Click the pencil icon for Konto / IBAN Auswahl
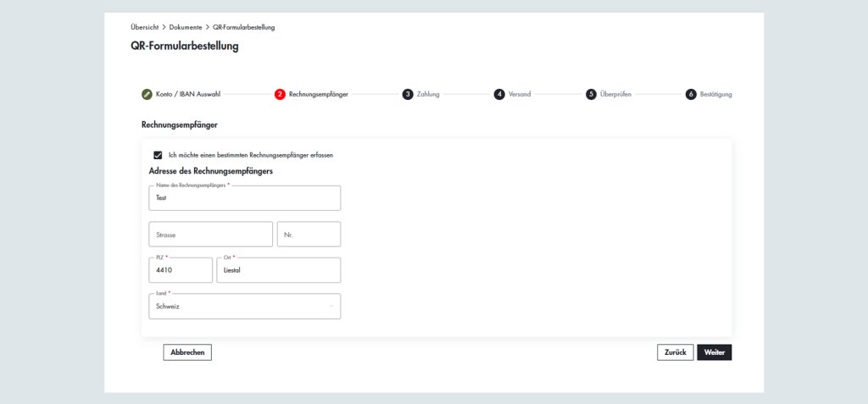The image size is (868, 404). [147, 94]
